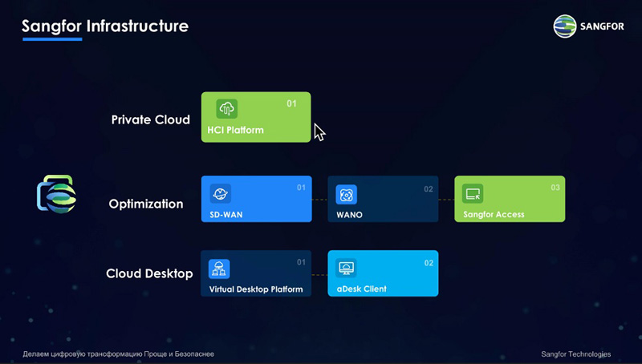Click the Sangfor Technologies footer text
642x364 pixels.
point(576,354)
